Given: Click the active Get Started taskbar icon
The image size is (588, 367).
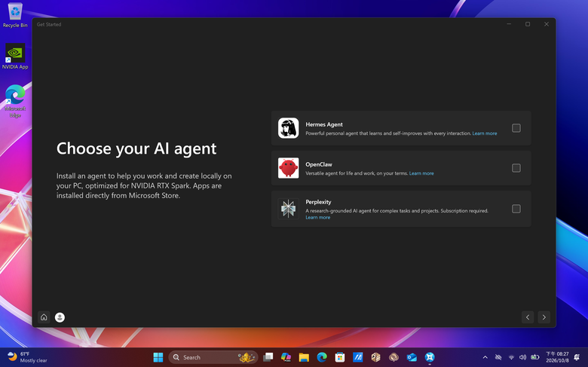Looking at the screenshot, I should [x=430, y=357].
